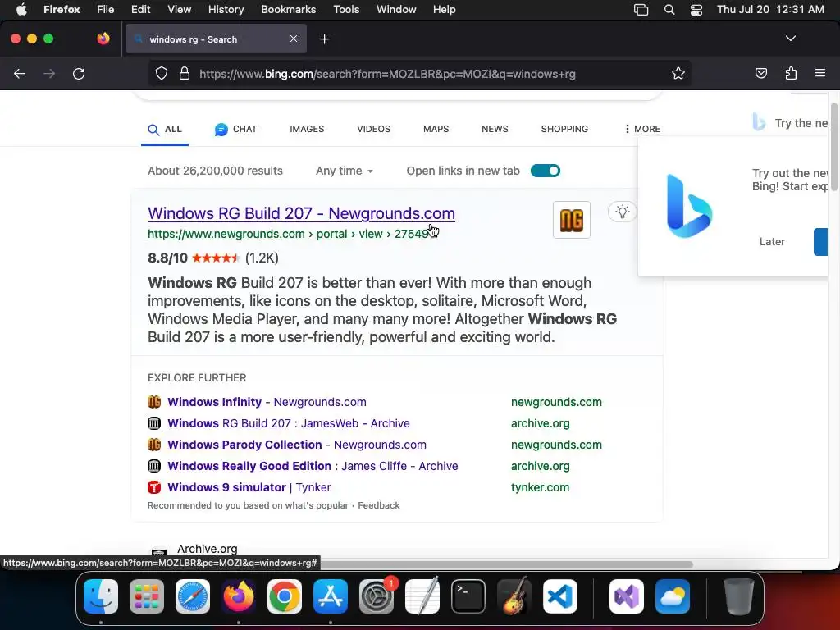This screenshot has width=840, height=630.
Task: Open the 'Windows 9 simulator' Tynker link
Action: pos(249,487)
